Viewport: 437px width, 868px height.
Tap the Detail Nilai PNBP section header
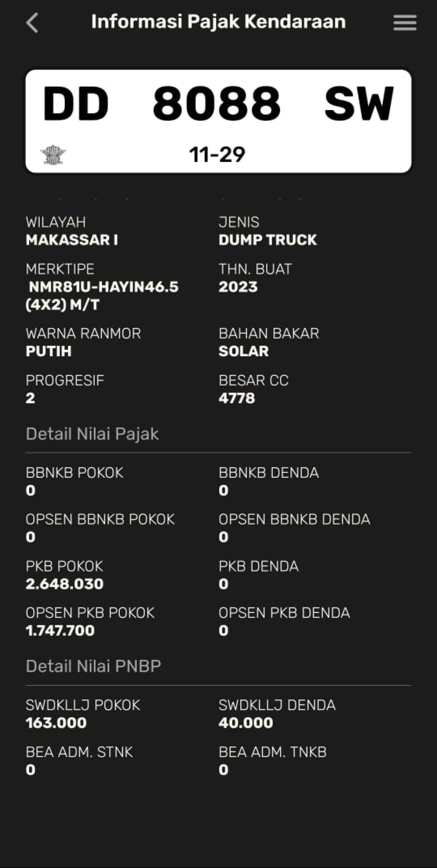coord(93,666)
